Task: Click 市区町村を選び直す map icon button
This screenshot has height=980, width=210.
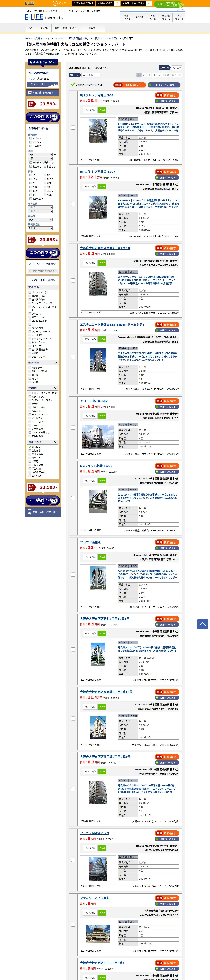Action: point(43,92)
